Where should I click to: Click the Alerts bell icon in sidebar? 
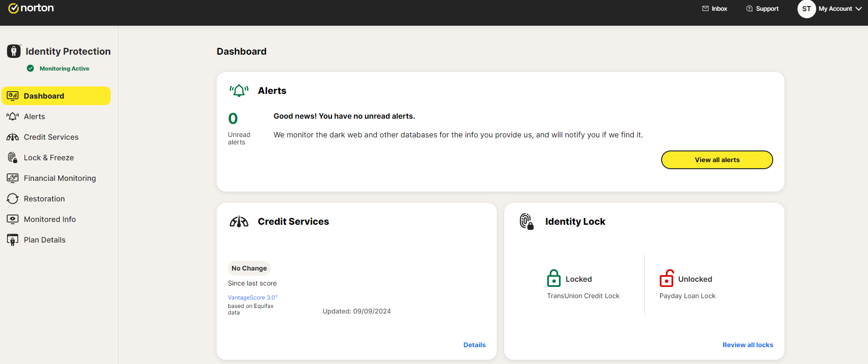tap(13, 116)
